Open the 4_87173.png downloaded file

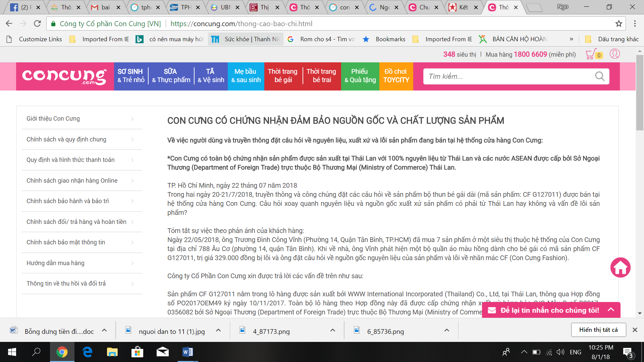[271, 331]
